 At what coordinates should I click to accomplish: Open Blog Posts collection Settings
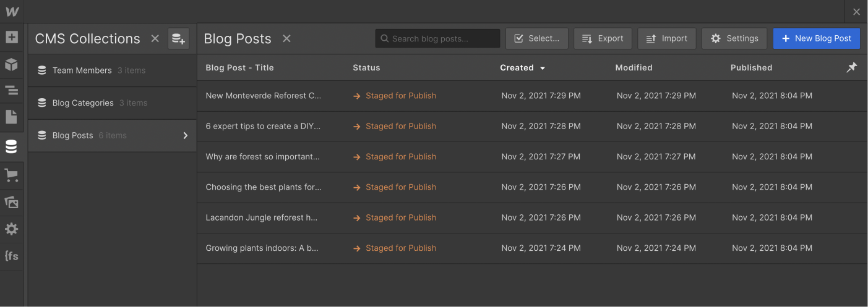[x=734, y=38]
